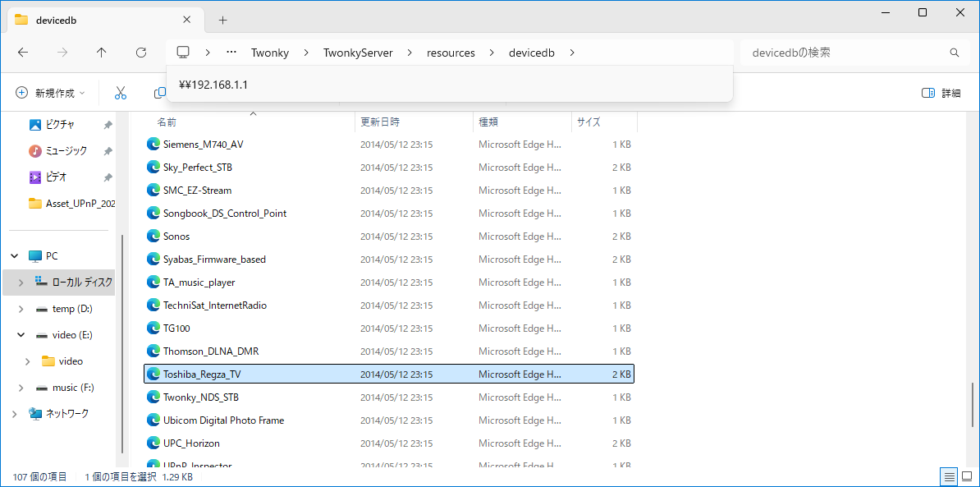Unpin ピクチャ using its pin icon
Image resolution: width=980 pixels, height=487 pixels.
tap(108, 125)
